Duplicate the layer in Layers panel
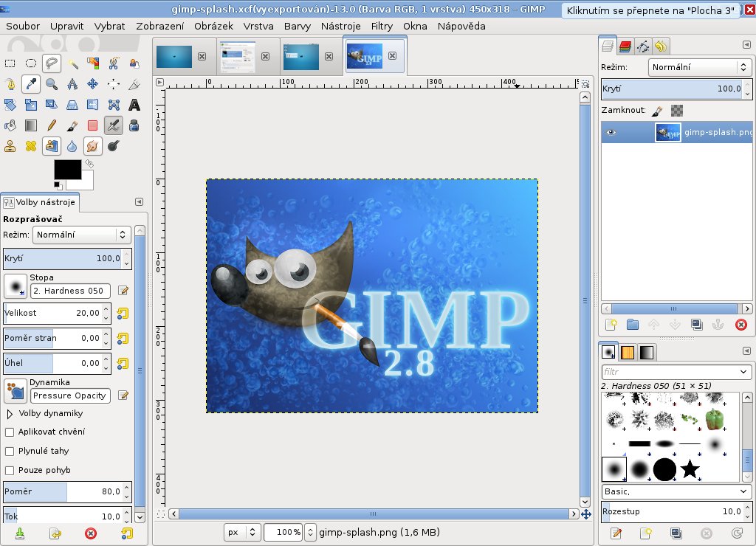Screen dimensions: 756x546 pyautogui.click(x=697, y=325)
